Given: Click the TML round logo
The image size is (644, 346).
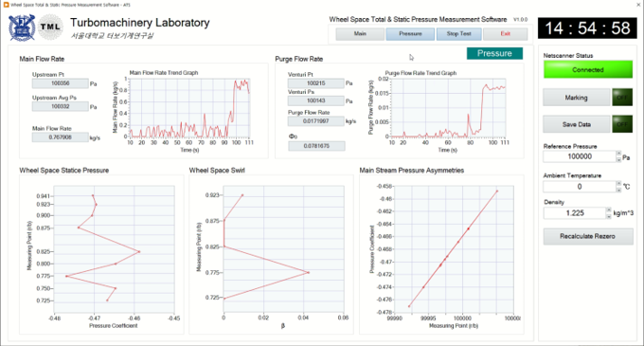Looking at the screenshot, I should [50, 27].
